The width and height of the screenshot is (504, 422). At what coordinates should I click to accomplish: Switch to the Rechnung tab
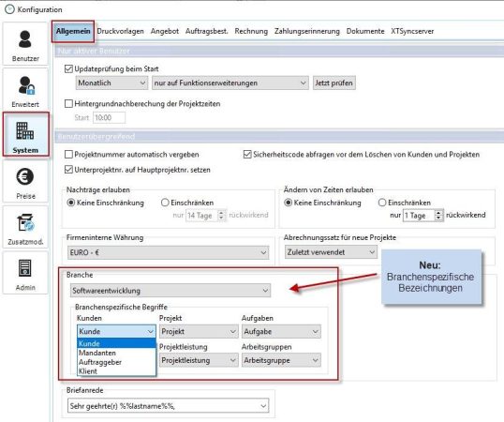click(251, 31)
